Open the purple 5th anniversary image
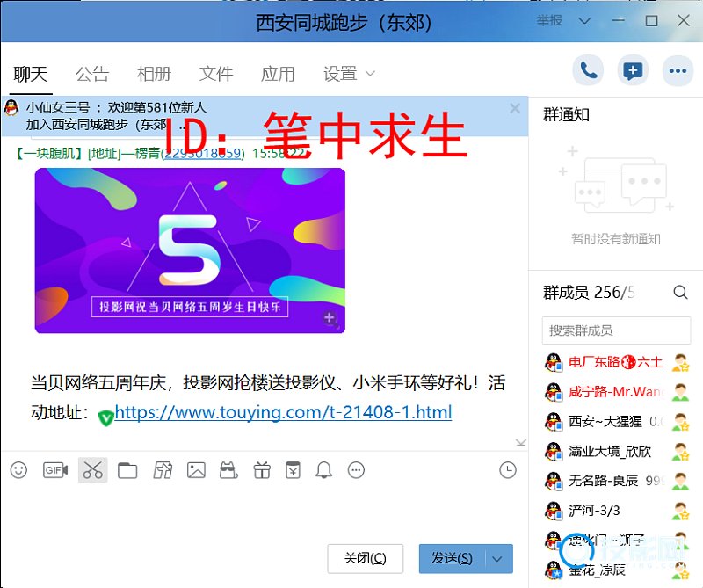This screenshot has height=588, width=703. tap(190, 250)
